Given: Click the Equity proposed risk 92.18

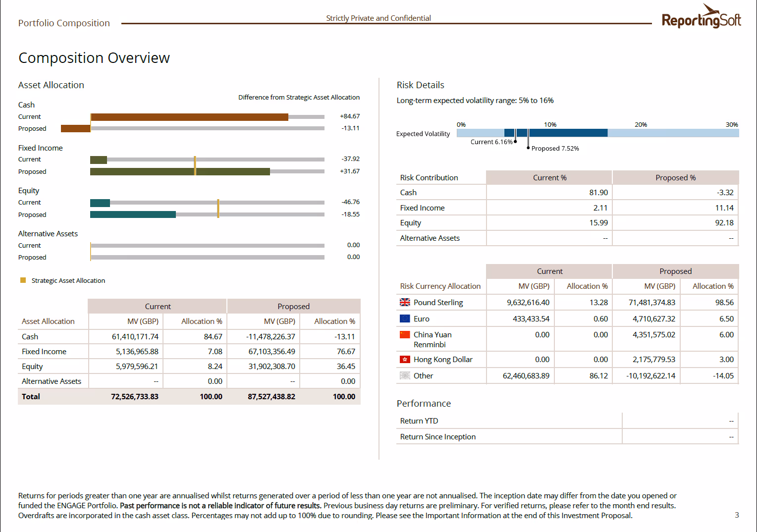Looking at the screenshot, I should coord(724,222).
